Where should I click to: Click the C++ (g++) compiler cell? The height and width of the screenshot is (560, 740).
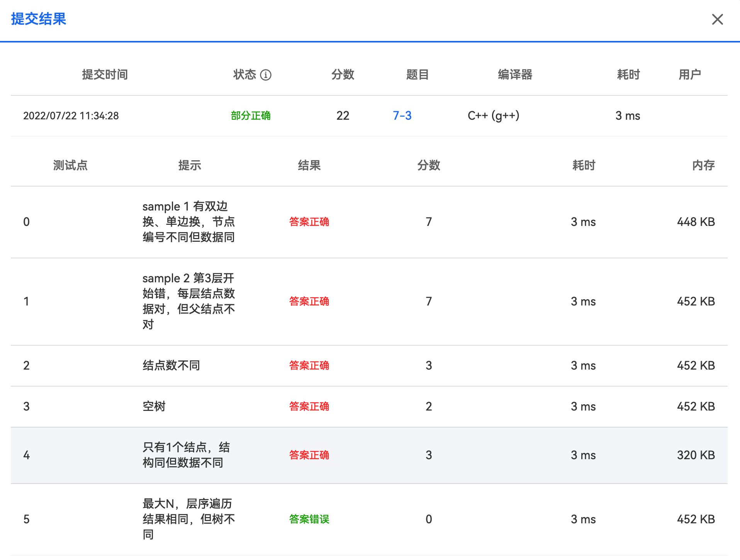[493, 115]
